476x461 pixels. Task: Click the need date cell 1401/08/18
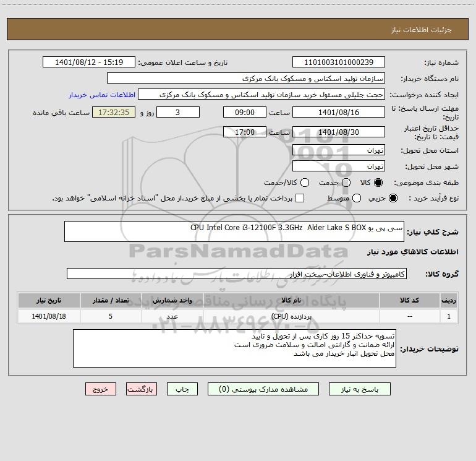point(49,316)
